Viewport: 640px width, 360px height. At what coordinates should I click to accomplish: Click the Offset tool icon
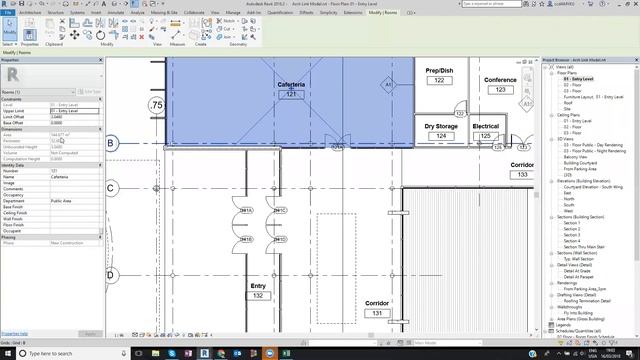[x=87, y=23]
